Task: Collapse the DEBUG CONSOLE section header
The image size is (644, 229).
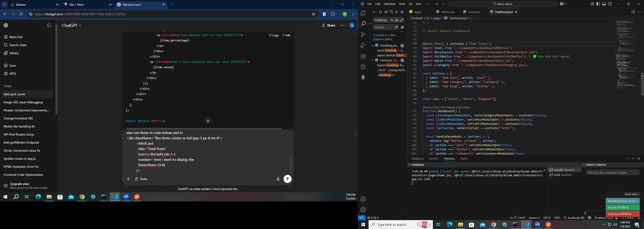Action: 584,165
